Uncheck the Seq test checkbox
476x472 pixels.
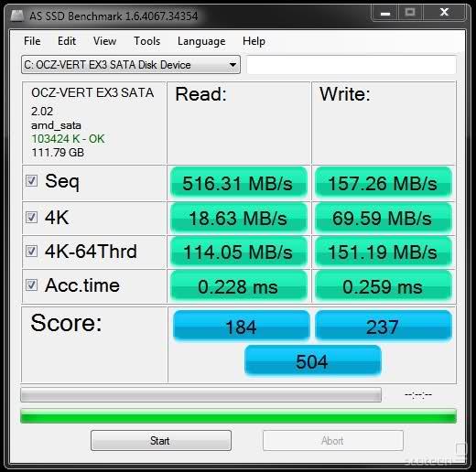(x=31, y=180)
